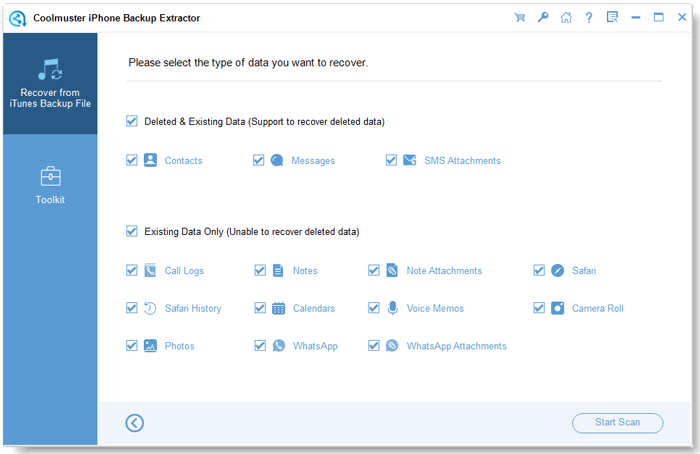Image resolution: width=700 pixels, height=454 pixels.
Task: Toggle the WhatsApp Attachments checkbox
Action: (x=374, y=346)
